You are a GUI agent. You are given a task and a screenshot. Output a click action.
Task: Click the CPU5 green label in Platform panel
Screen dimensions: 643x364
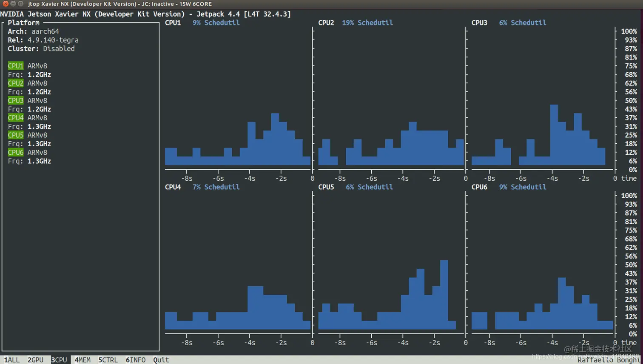tap(16, 135)
